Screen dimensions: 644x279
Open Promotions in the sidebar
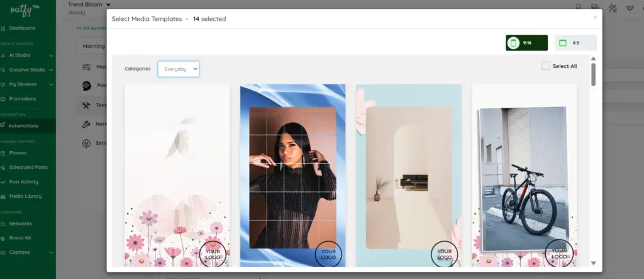23,99
